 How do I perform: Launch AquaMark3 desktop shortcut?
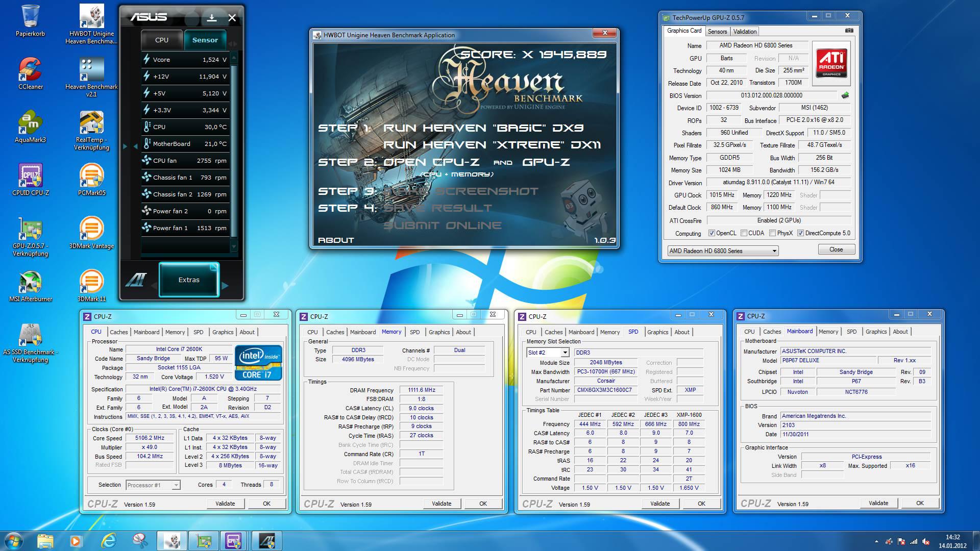point(30,127)
